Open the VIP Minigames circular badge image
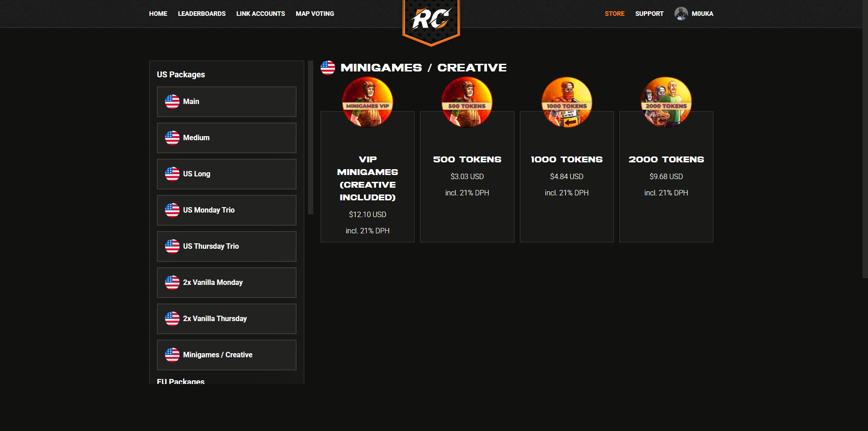The width and height of the screenshot is (868, 431). coord(367,102)
